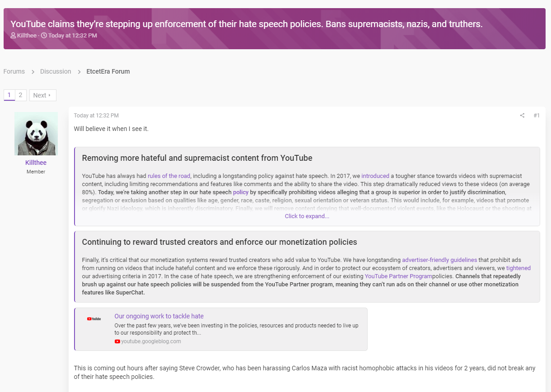Open the 'rules of the road' link
Image resolution: width=551 pixels, height=392 pixels.
(x=169, y=176)
